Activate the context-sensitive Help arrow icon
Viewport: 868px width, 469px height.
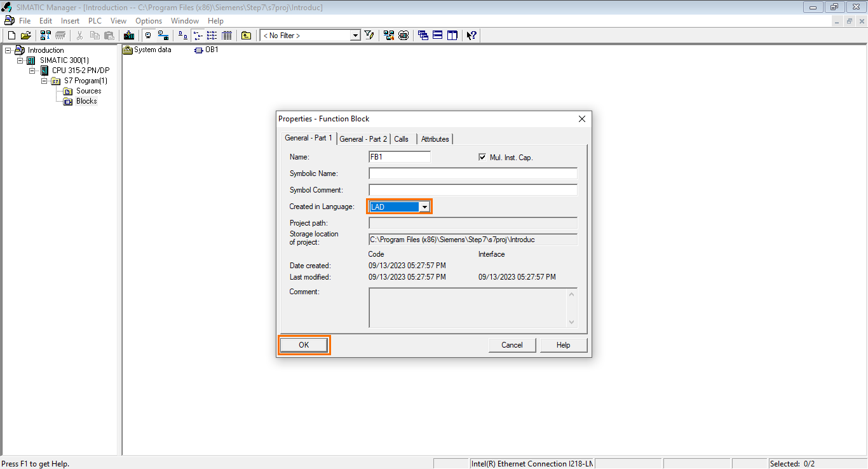pos(471,35)
